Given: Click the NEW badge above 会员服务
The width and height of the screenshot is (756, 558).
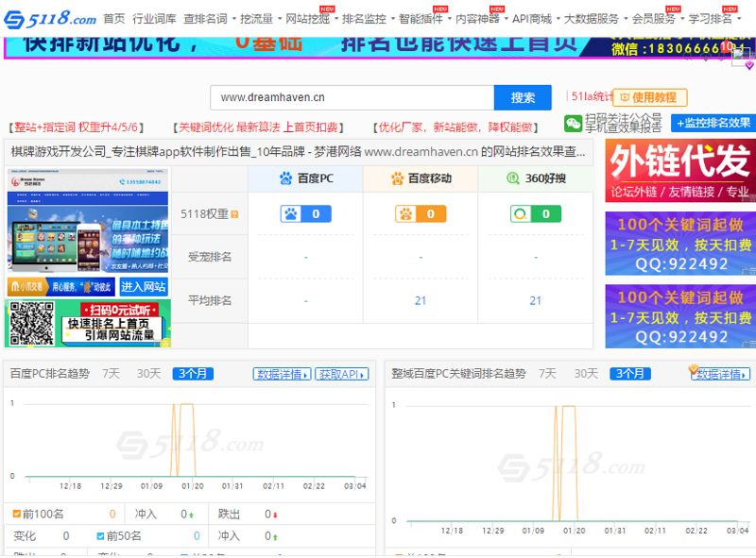Looking at the screenshot, I should (x=673, y=8).
